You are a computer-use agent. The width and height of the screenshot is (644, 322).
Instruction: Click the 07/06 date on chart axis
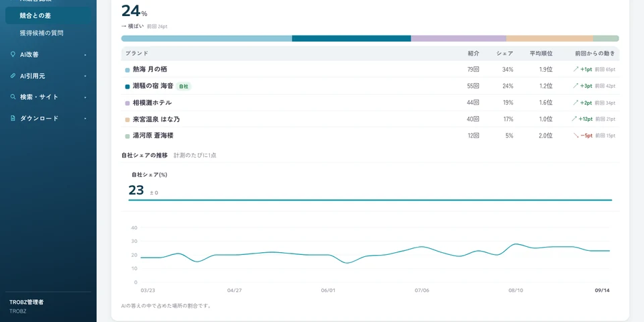pyautogui.click(x=422, y=290)
